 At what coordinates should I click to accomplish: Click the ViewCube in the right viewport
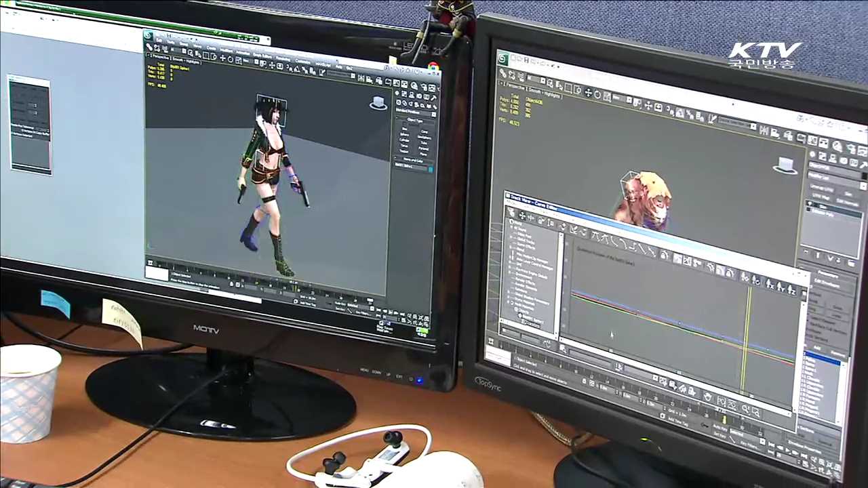click(786, 165)
